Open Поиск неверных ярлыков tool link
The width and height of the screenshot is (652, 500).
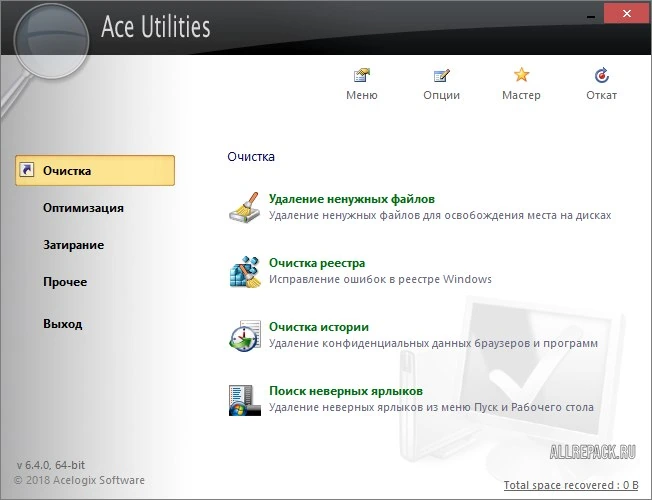point(346,391)
